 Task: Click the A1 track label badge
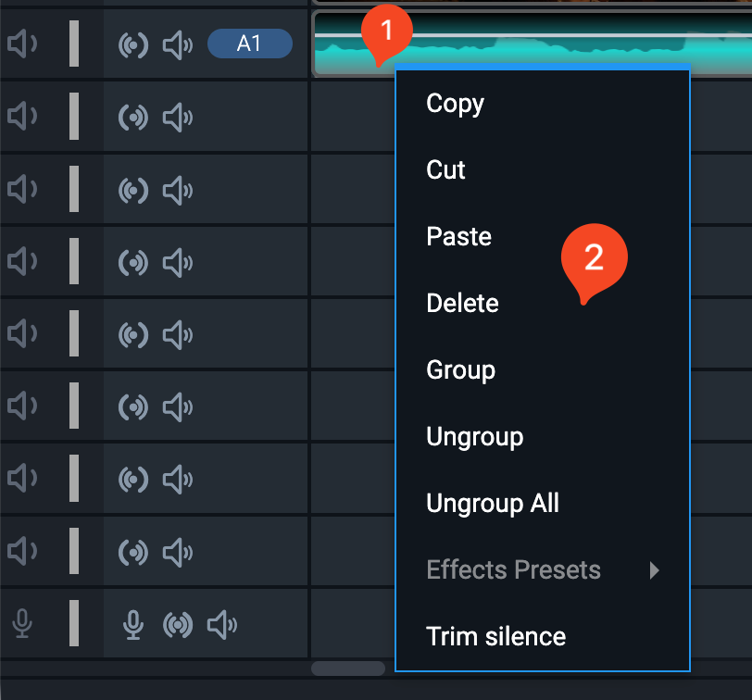point(250,44)
